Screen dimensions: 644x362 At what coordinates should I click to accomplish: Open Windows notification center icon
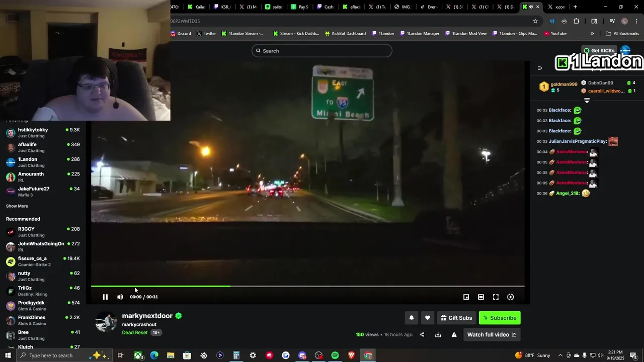[633, 355]
